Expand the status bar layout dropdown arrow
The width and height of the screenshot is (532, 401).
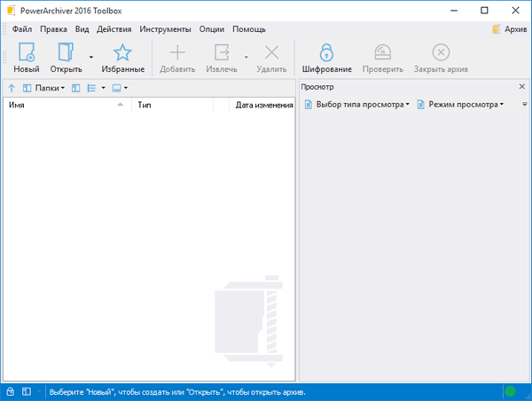pos(39,392)
